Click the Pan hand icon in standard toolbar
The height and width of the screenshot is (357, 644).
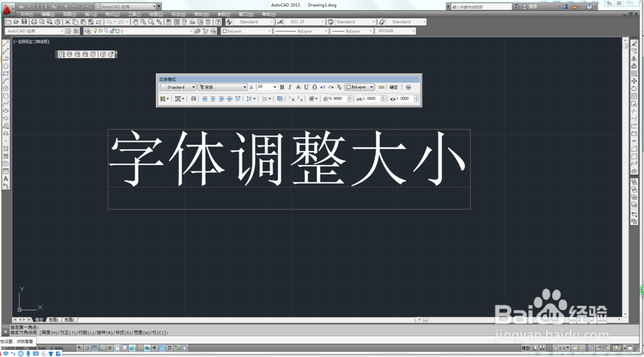(x=135, y=22)
